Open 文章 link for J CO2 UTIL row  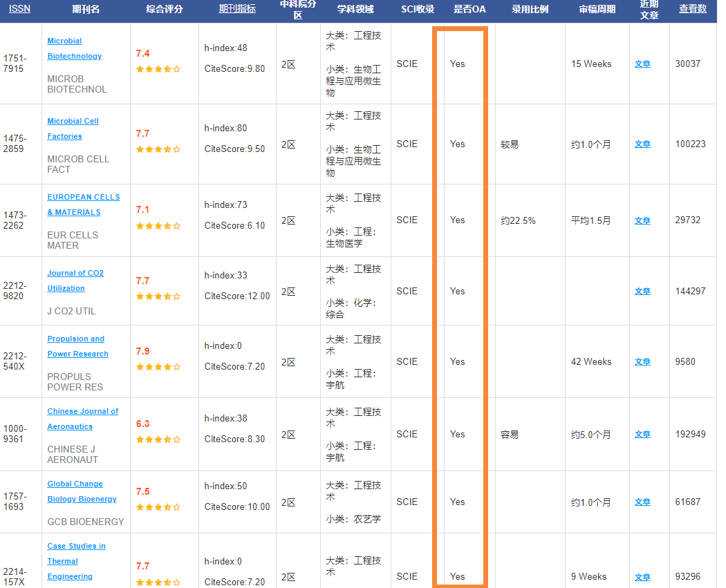[x=642, y=292]
